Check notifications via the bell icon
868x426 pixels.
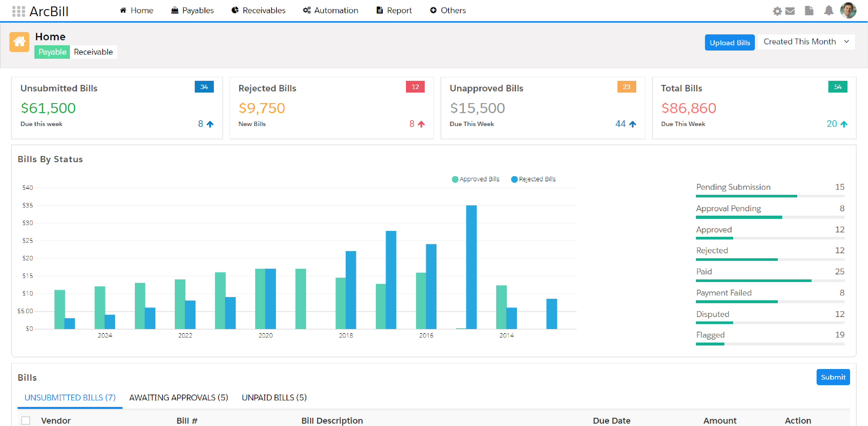(x=829, y=11)
